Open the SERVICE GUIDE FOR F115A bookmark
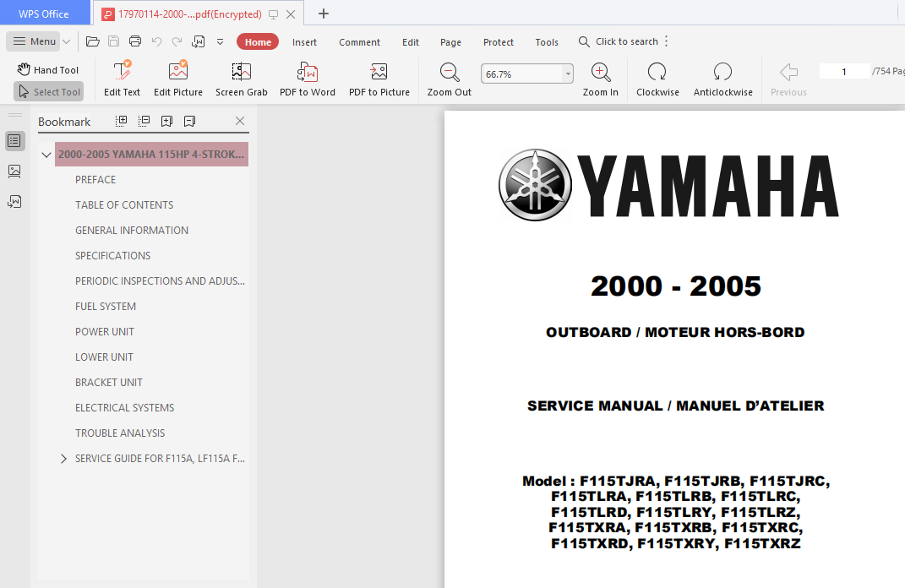 160,459
